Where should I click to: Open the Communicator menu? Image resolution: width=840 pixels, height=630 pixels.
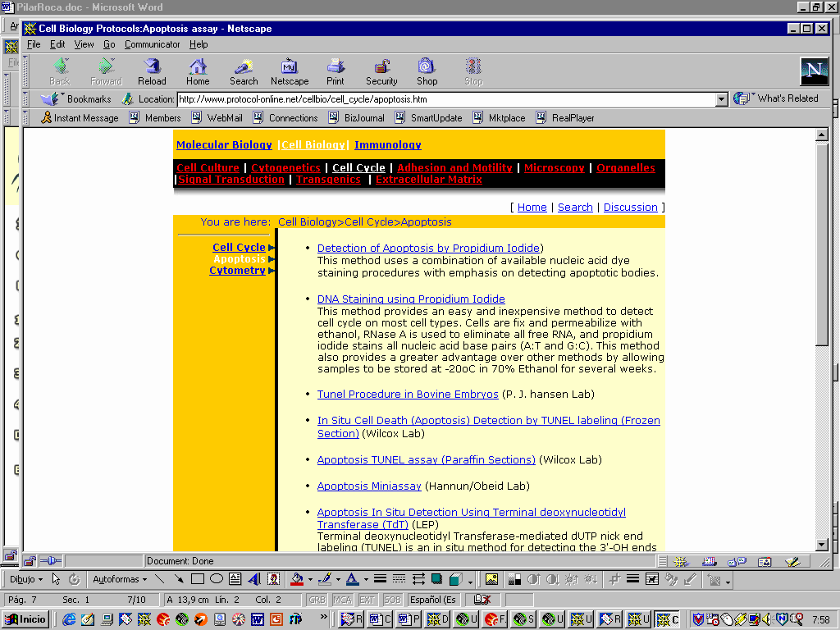pyautogui.click(x=153, y=44)
